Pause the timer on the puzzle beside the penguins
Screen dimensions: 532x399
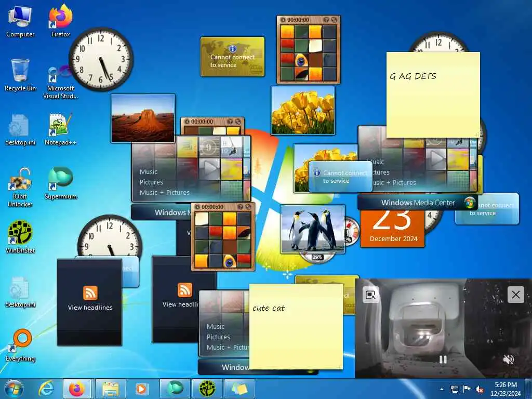click(197, 207)
